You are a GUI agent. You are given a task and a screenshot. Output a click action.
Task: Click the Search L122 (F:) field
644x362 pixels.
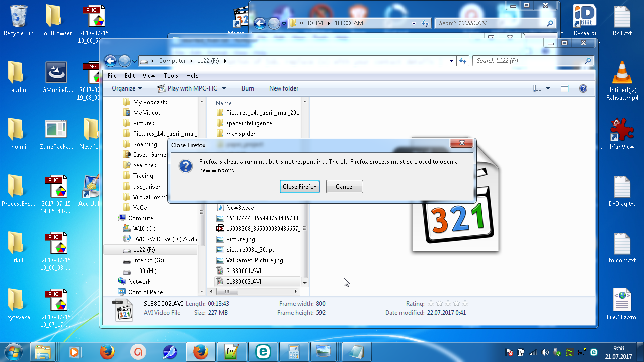point(528,61)
